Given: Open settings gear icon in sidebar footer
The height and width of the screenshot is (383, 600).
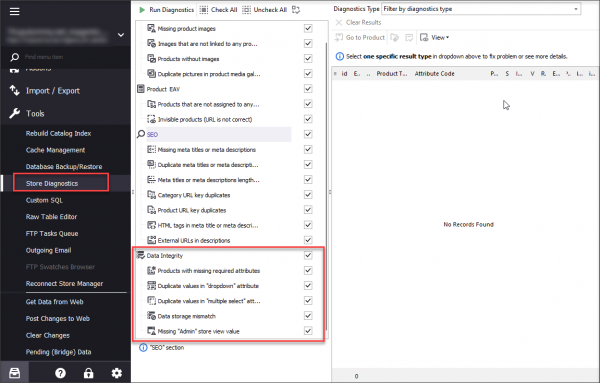Looking at the screenshot, I should click(x=116, y=373).
